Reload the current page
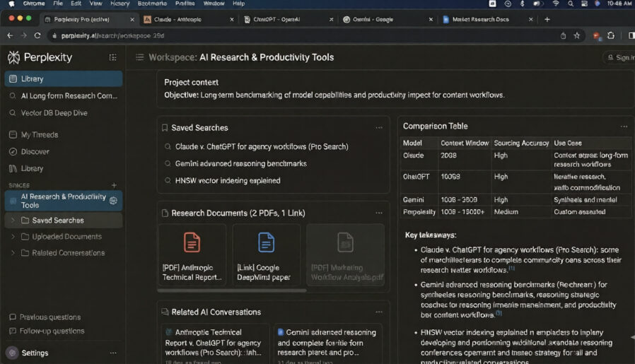The width and height of the screenshot is (635, 364). [x=37, y=35]
